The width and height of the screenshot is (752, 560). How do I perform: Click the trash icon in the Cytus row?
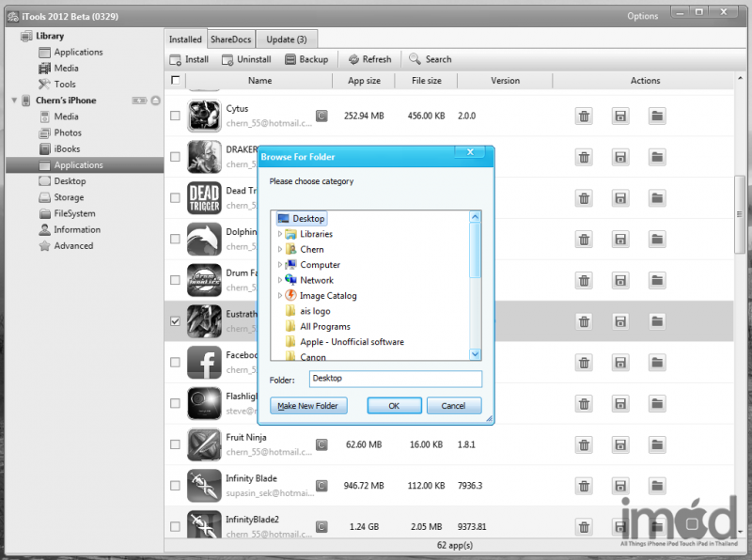(x=584, y=117)
